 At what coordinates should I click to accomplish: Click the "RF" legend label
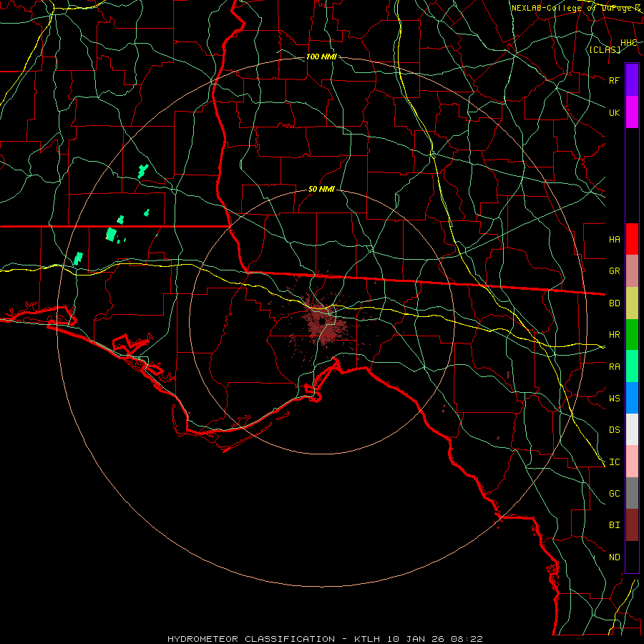point(615,80)
